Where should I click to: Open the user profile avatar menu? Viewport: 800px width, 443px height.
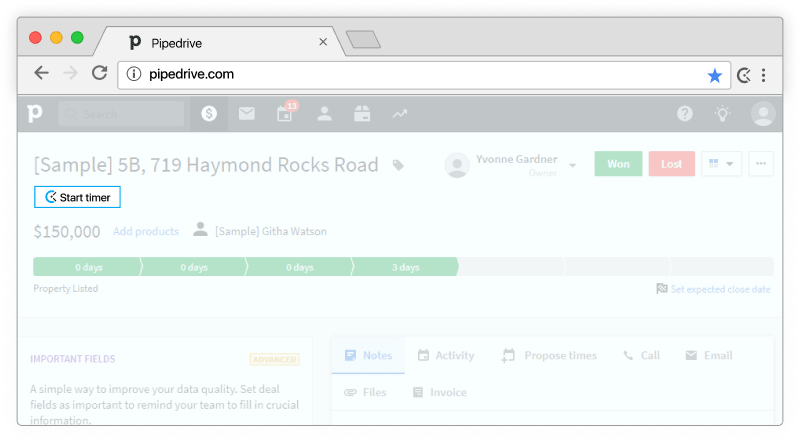coord(763,113)
